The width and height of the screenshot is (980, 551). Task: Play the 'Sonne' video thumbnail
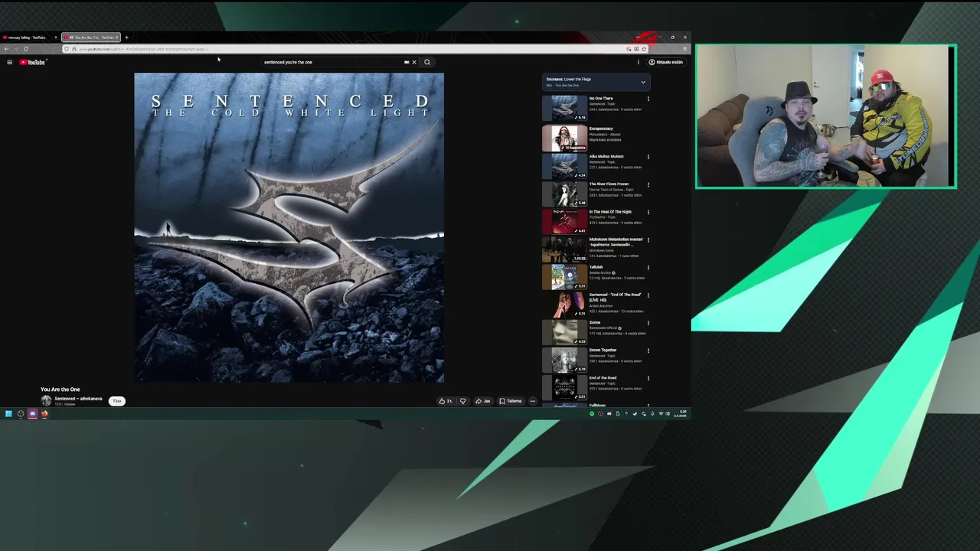564,332
